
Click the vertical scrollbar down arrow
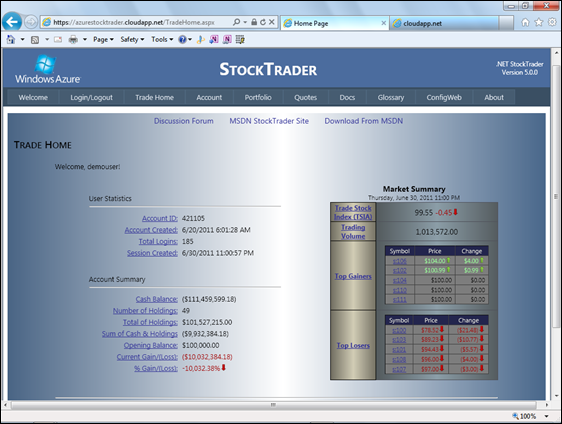556,396
